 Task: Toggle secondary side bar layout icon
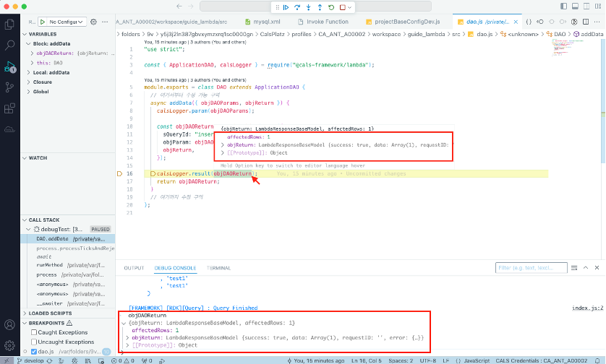[x=586, y=6]
